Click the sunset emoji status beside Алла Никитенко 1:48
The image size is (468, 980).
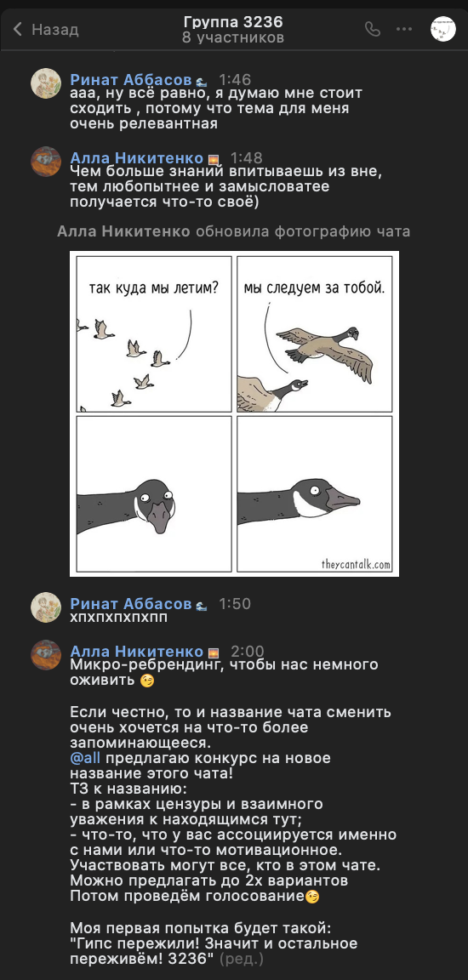pyautogui.click(x=213, y=159)
